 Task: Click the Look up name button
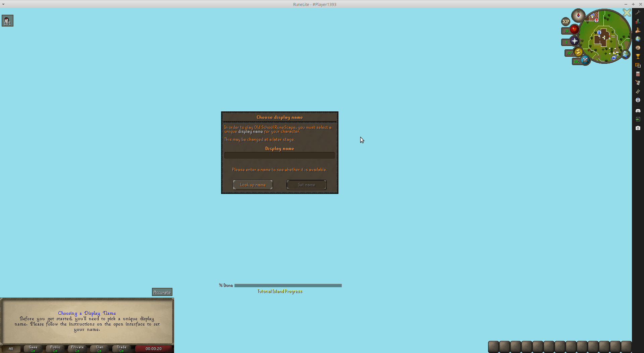[x=253, y=185]
